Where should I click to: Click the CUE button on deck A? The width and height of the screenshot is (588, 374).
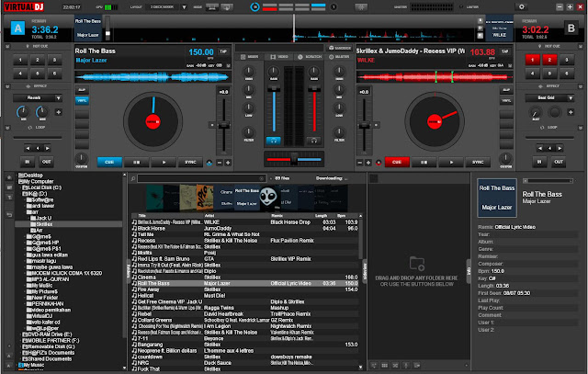pos(109,162)
